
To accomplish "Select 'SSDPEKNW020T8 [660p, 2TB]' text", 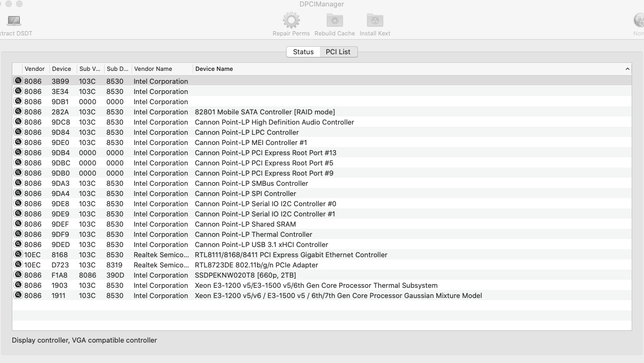I will tap(245, 275).
